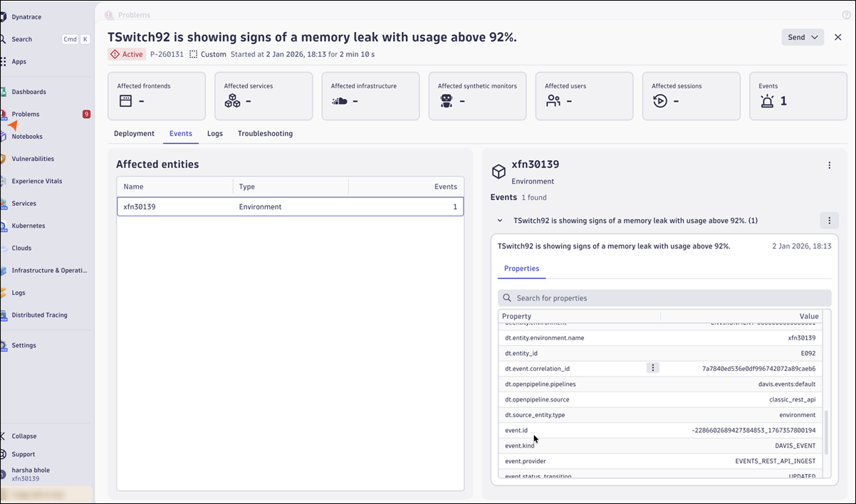Open Dashboards from the sidebar
The height and width of the screenshot is (504, 856).
(x=28, y=92)
